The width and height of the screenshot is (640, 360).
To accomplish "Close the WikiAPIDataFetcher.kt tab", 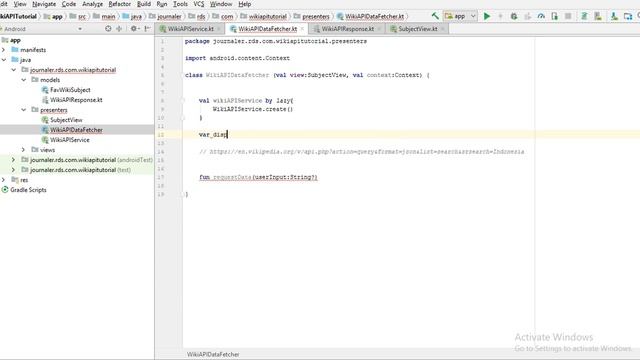I will (x=302, y=29).
